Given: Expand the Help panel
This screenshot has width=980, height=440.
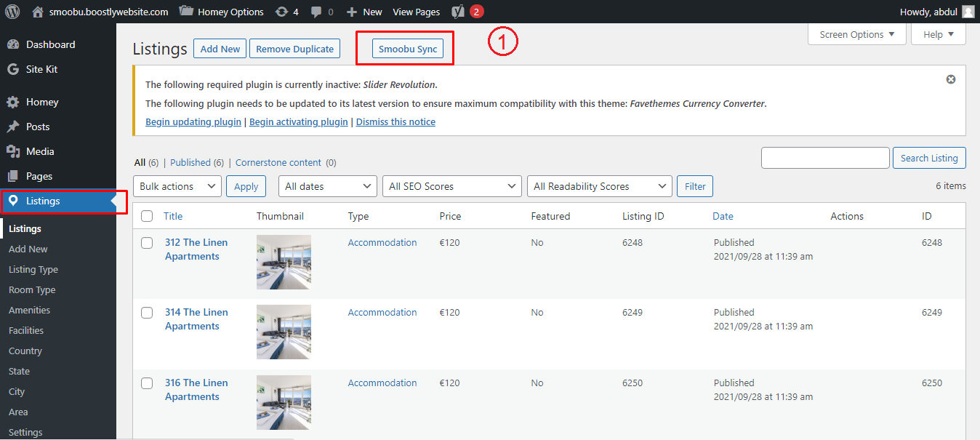Looking at the screenshot, I should pyautogui.click(x=939, y=34).
